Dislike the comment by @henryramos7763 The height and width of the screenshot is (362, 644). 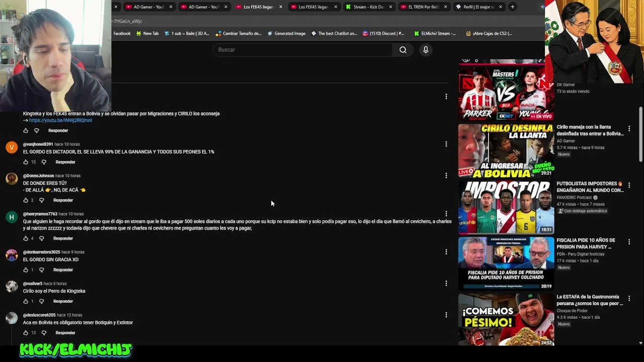coord(42,238)
